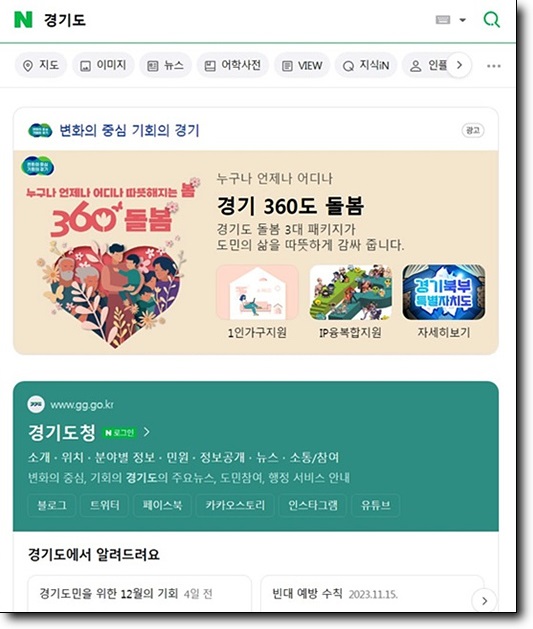Select the 지식iN tab
Screen dimensions: 533x629
click(x=366, y=65)
